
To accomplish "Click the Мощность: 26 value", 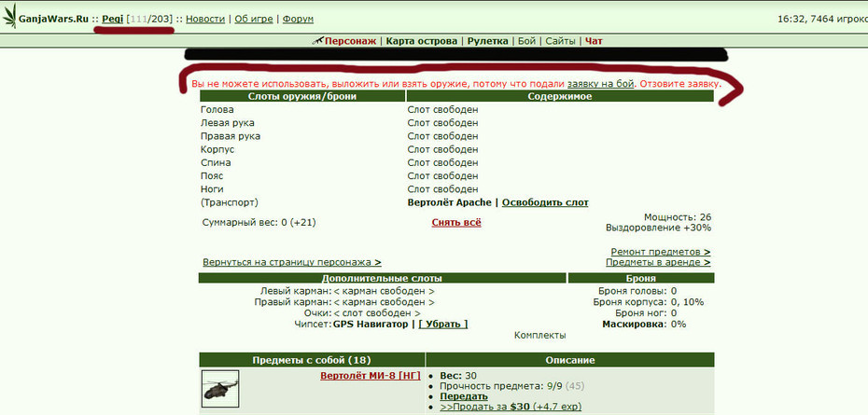I will [x=678, y=217].
